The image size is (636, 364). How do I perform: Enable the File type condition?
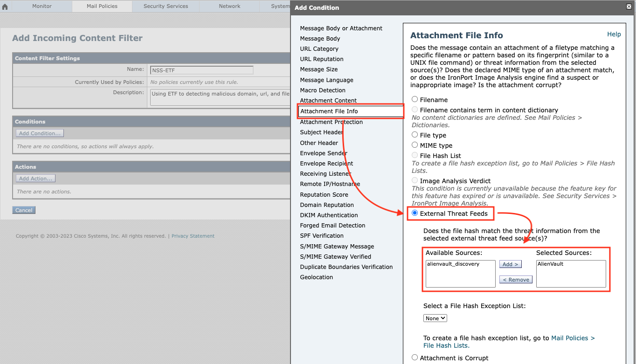[x=415, y=135]
